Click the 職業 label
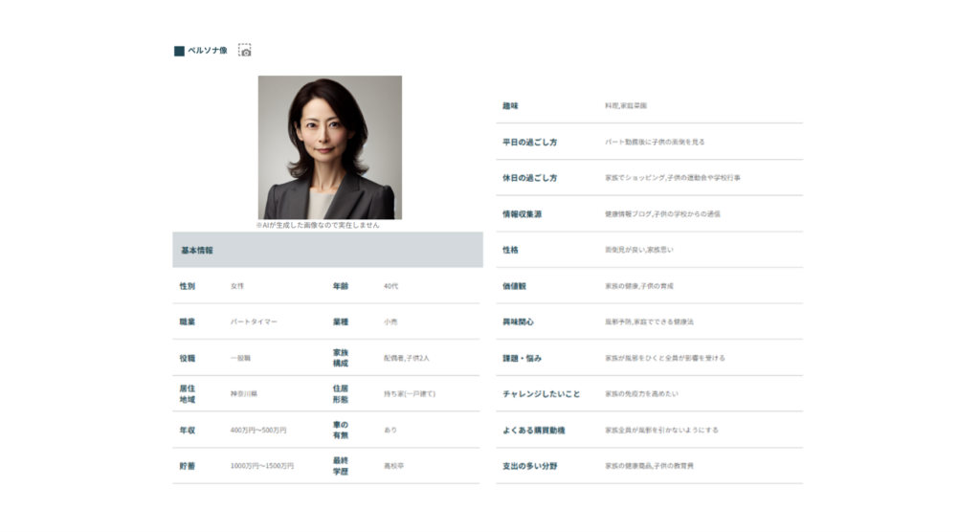The height and width of the screenshot is (532, 980). click(188, 321)
